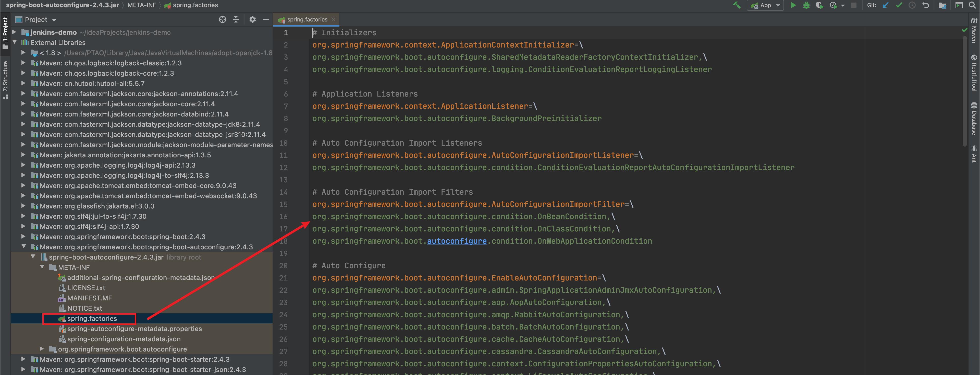Click line number 21 in the gutter
This screenshot has height=375, width=980.
click(283, 278)
